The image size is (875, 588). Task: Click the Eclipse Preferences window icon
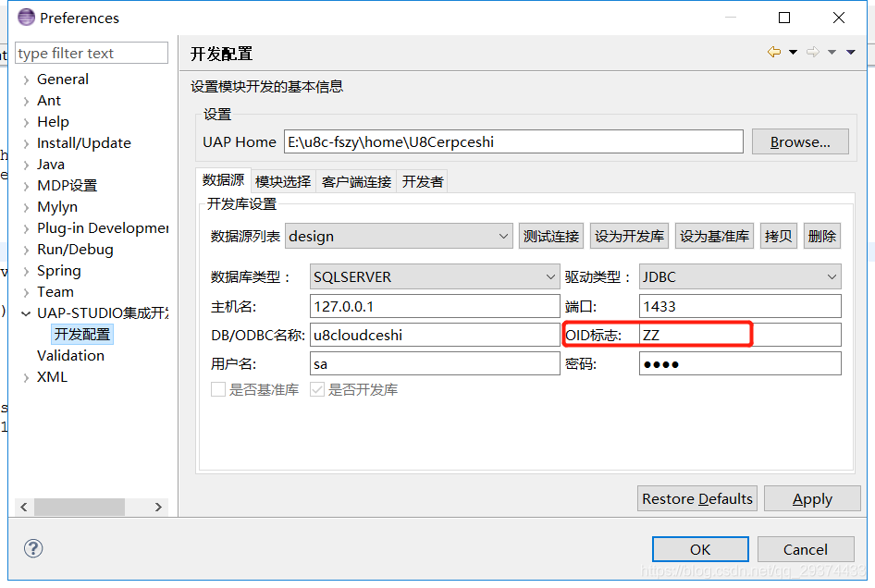26,18
